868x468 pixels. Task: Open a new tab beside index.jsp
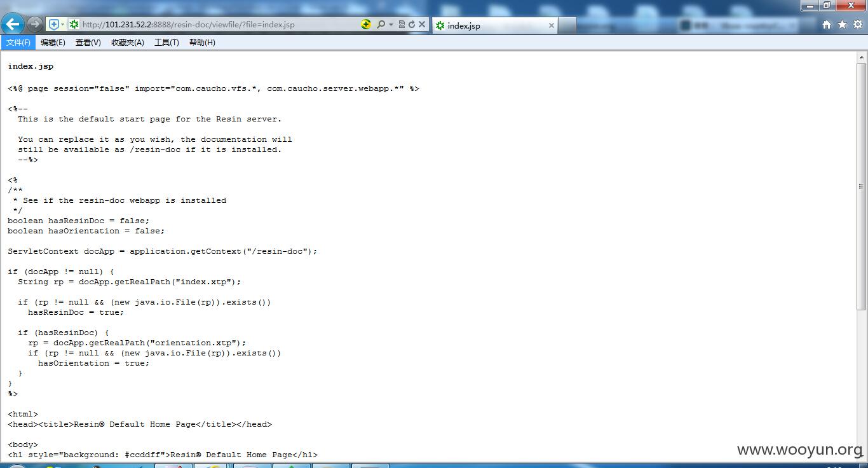coord(567,25)
